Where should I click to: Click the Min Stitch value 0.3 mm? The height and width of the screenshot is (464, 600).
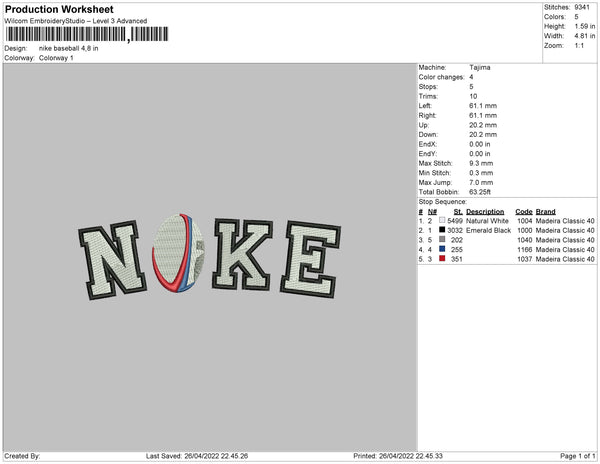point(481,173)
